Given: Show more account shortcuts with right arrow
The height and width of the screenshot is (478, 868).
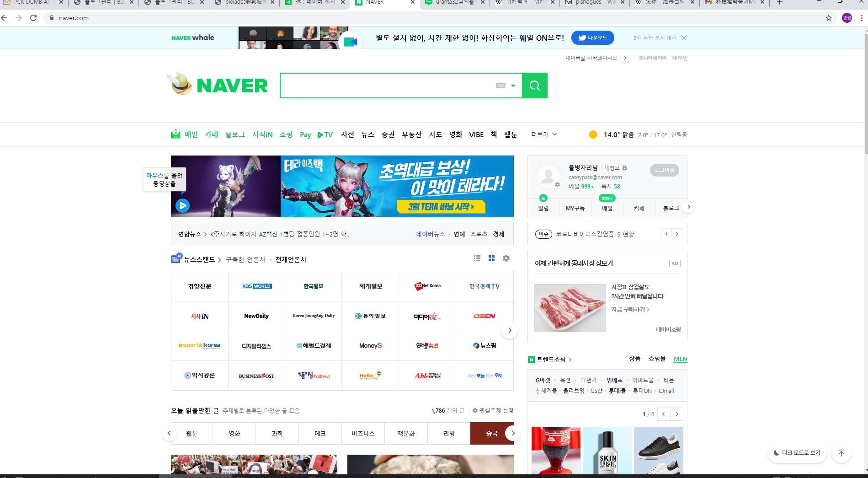Looking at the screenshot, I should [688, 207].
